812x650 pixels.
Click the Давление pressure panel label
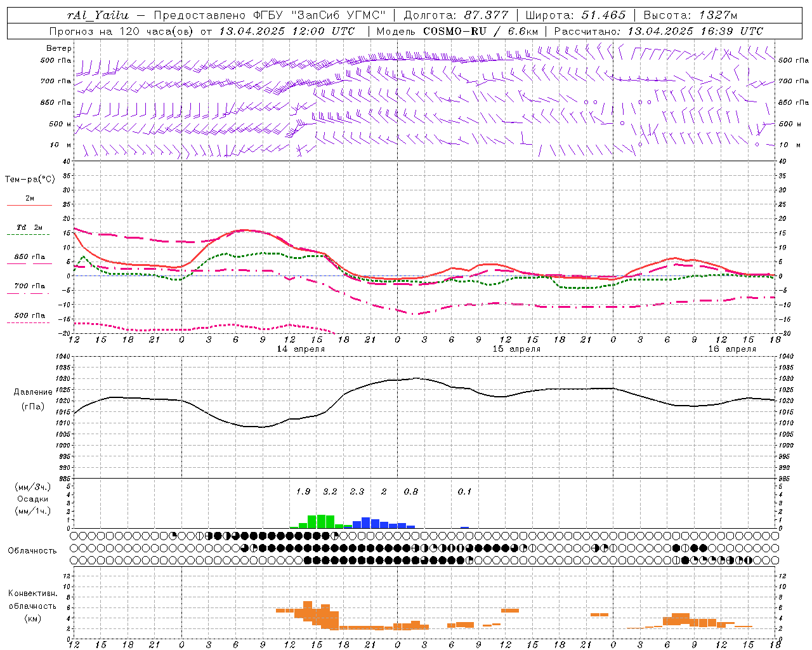[32, 392]
